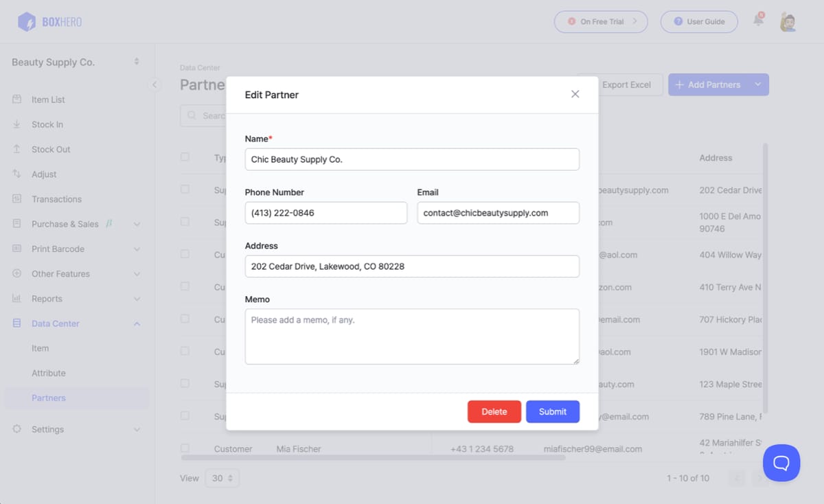Open the Add Partners dropdown arrow
Image resolution: width=824 pixels, height=504 pixels.
click(757, 84)
